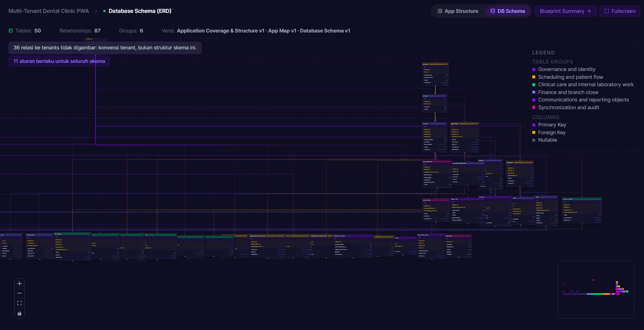The image size is (644, 330).
Task: Click the green database icon beside Tables
Action: (x=11, y=31)
